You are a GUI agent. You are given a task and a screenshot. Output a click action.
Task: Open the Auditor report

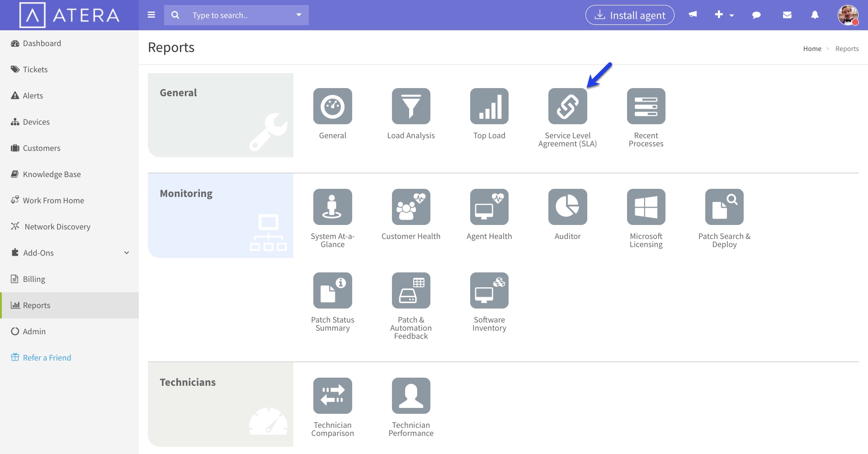tap(567, 207)
